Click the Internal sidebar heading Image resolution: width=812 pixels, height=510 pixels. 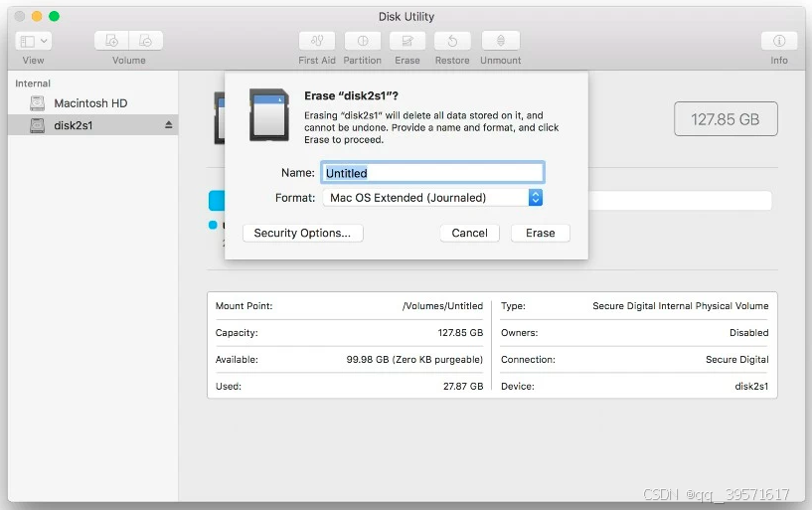[x=33, y=84]
